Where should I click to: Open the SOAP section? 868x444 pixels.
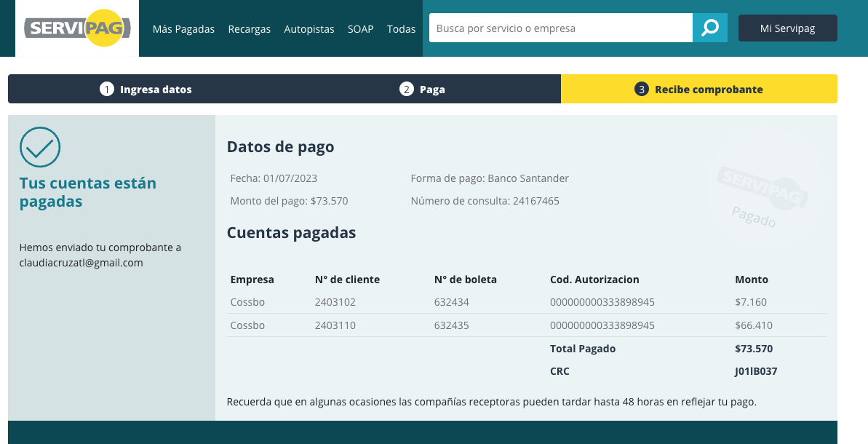click(x=360, y=29)
